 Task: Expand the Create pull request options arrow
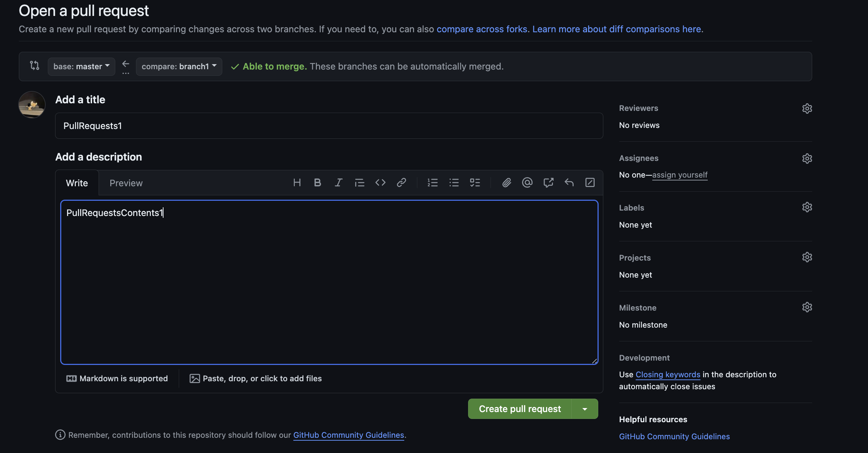[x=585, y=409]
